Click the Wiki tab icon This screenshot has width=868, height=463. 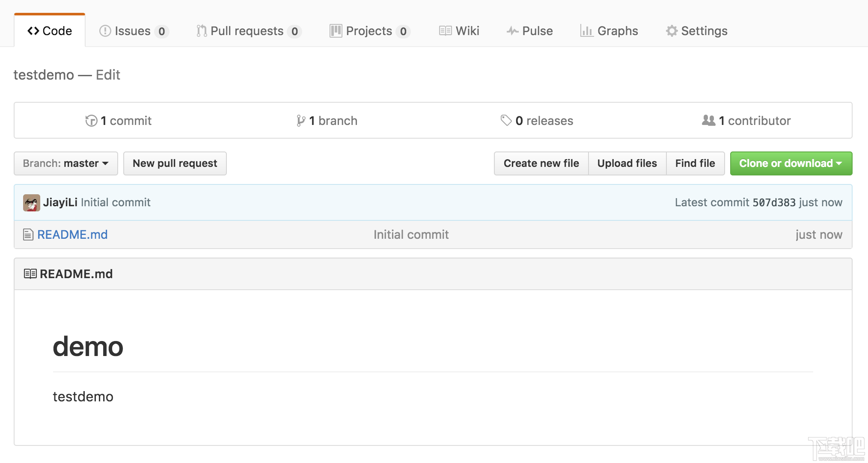tap(446, 30)
